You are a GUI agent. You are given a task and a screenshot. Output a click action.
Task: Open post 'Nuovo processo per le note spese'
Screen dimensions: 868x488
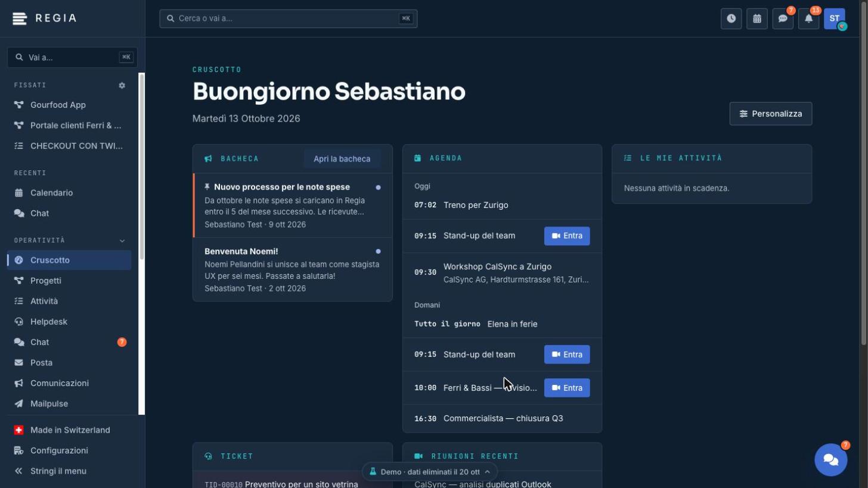(x=293, y=206)
